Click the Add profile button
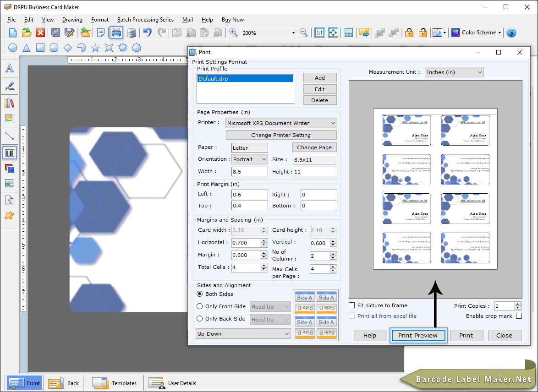 click(x=320, y=78)
